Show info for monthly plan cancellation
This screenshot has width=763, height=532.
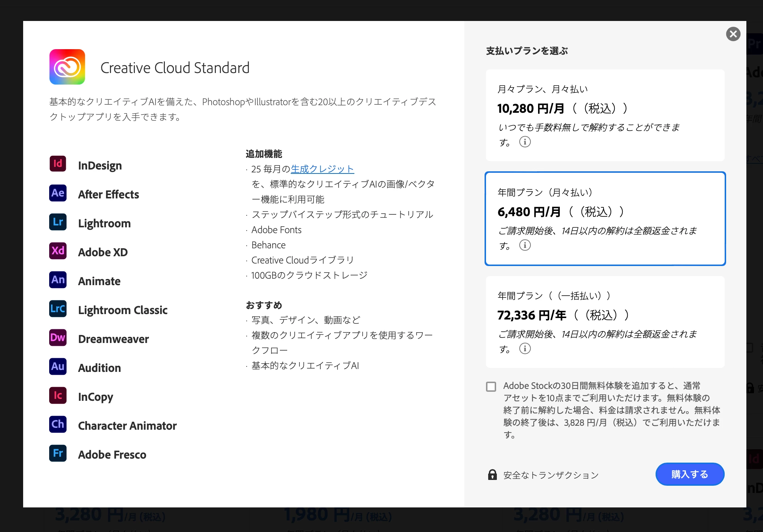(525, 142)
